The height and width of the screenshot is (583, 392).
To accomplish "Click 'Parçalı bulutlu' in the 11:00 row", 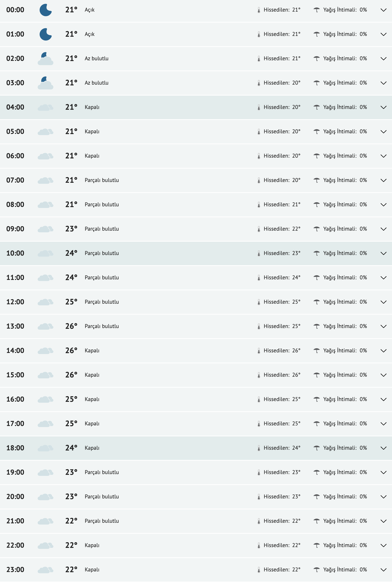I will click(102, 278).
